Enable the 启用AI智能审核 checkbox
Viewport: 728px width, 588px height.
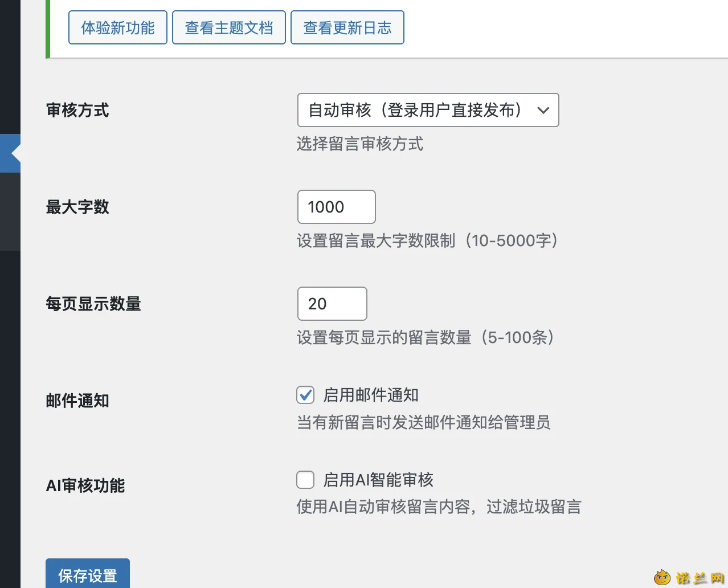[x=305, y=480]
